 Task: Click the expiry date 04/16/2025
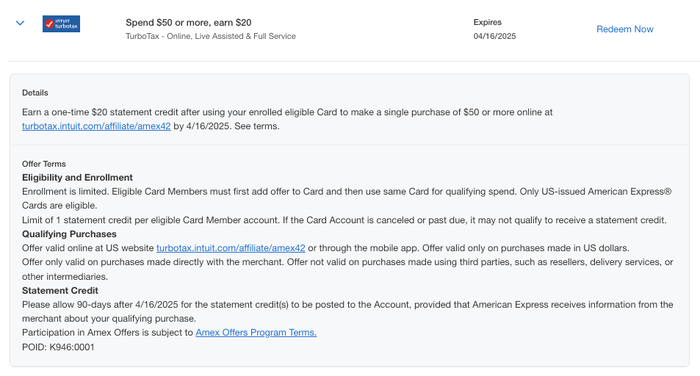click(x=495, y=36)
